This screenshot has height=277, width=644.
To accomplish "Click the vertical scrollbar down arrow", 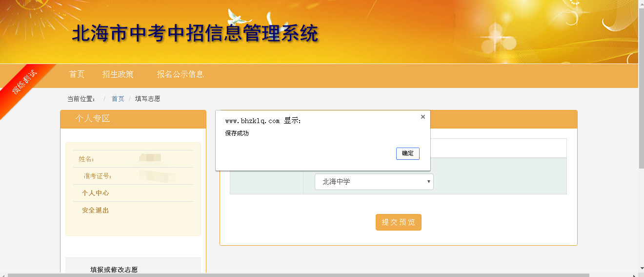I will click(x=641, y=268).
